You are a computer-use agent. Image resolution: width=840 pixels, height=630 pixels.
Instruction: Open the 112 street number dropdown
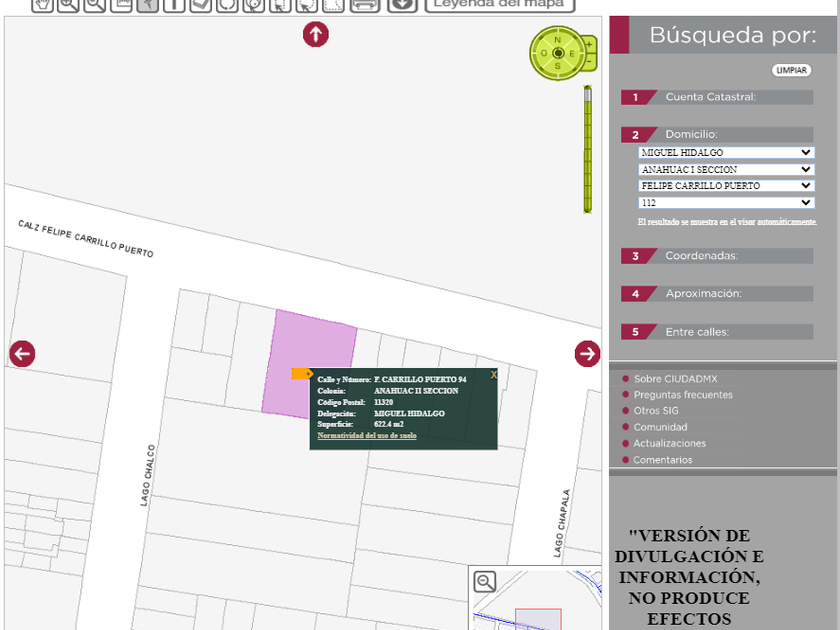coord(726,202)
